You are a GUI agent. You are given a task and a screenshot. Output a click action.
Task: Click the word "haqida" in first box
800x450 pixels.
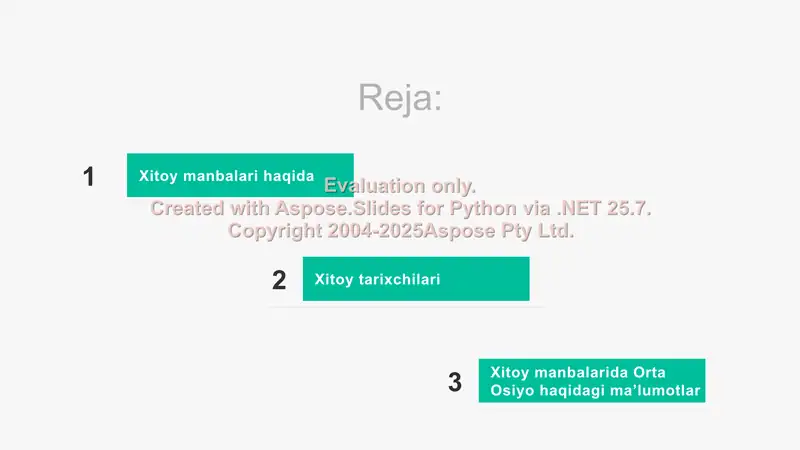(x=288, y=176)
